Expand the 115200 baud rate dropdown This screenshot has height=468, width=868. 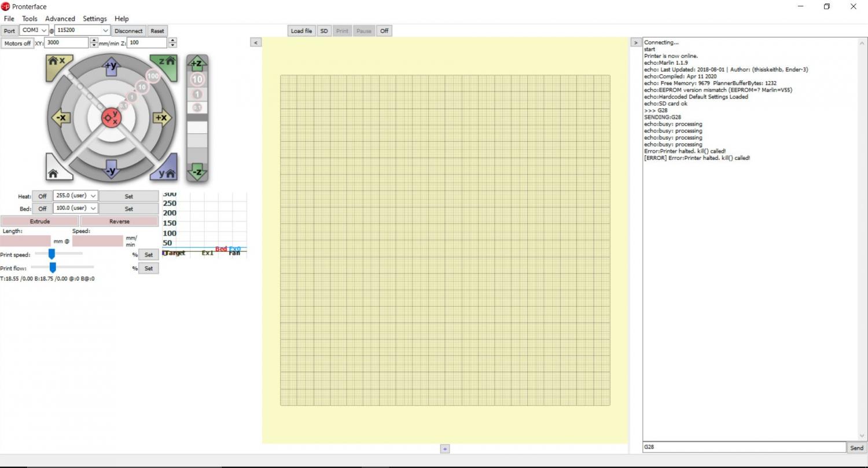coord(82,31)
